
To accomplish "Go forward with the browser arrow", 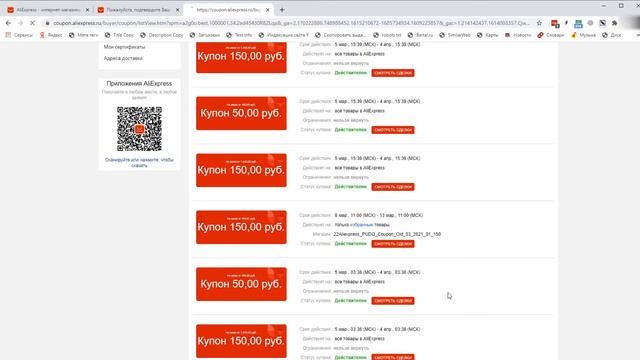I will pyautogui.click(x=20, y=23).
